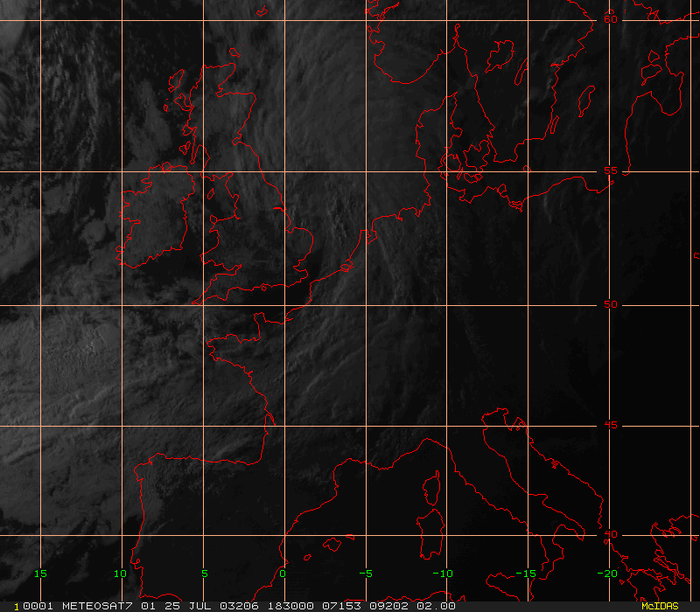700x612 pixels.
Task: Click the green longitude label 15
Action: pos(40,574)
